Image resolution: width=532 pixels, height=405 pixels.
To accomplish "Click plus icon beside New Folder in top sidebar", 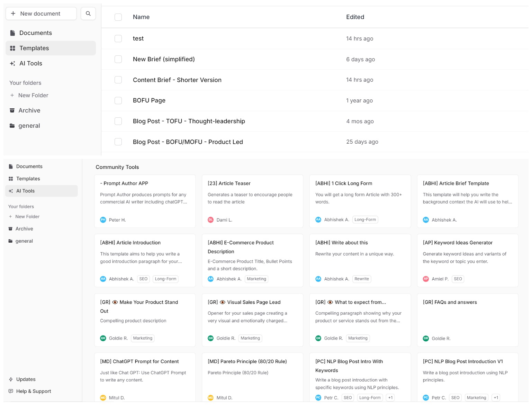I will pos(12,95).
